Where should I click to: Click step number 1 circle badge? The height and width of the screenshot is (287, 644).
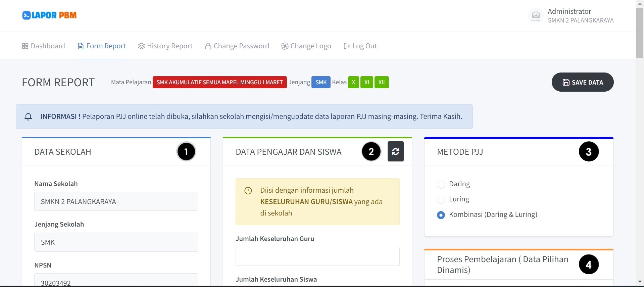pyautogui.click(x=186, y=152)
